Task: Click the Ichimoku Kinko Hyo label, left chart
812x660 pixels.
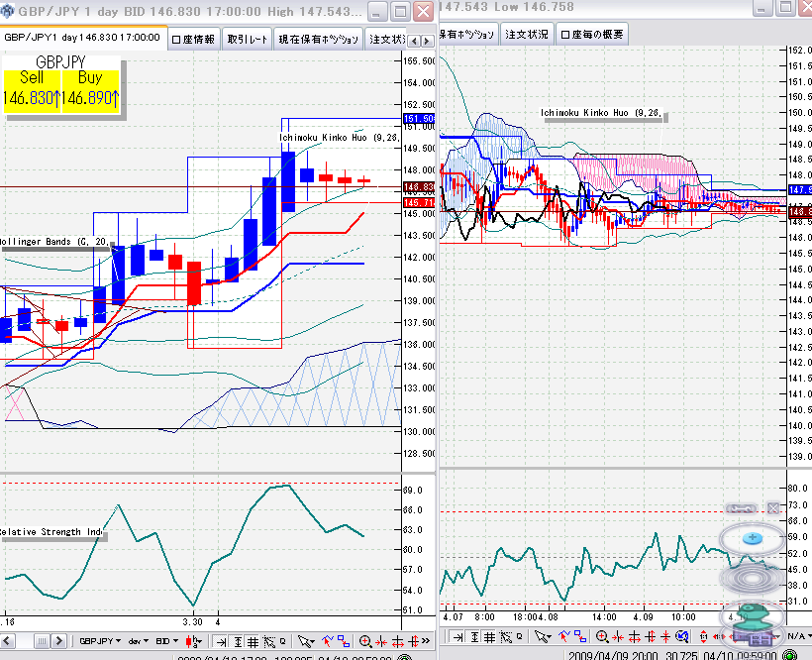Action: click(340, 138)
